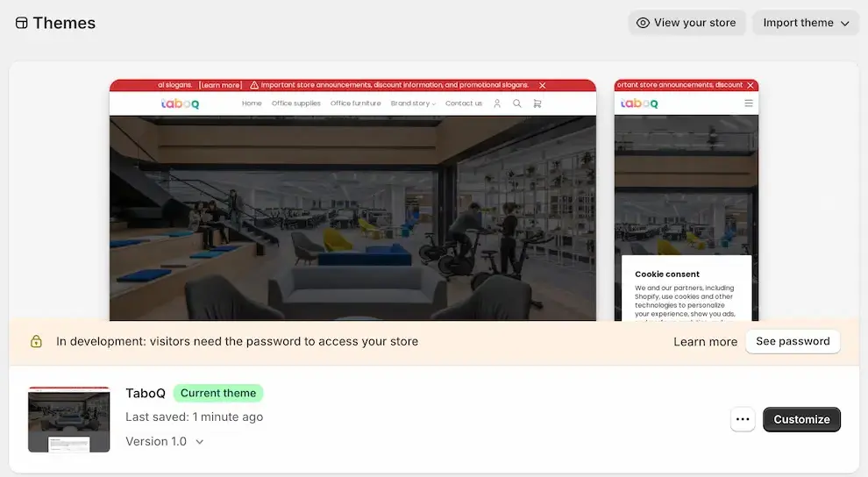The image size is (868, 477).
Task: Click the Themes icon beside the page title
Action: (x=22, y=24)
